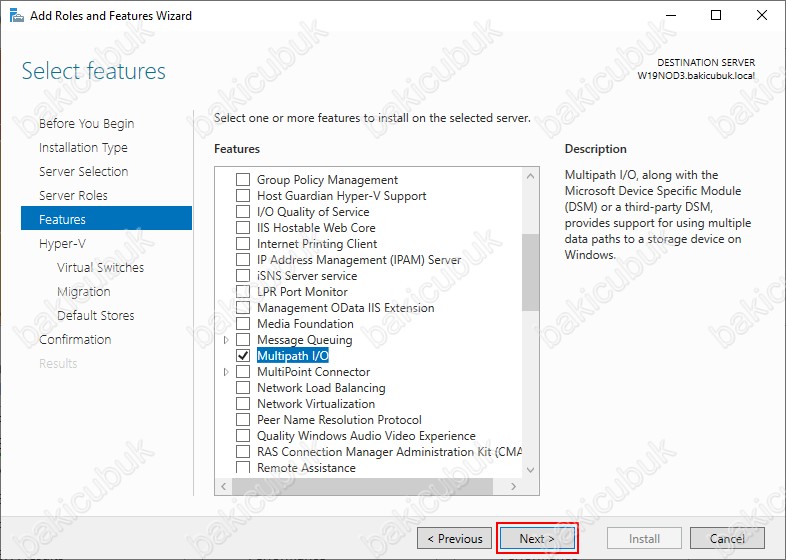
Task: Enable iSNS Server service checkbox
Action: pos(243,276)
